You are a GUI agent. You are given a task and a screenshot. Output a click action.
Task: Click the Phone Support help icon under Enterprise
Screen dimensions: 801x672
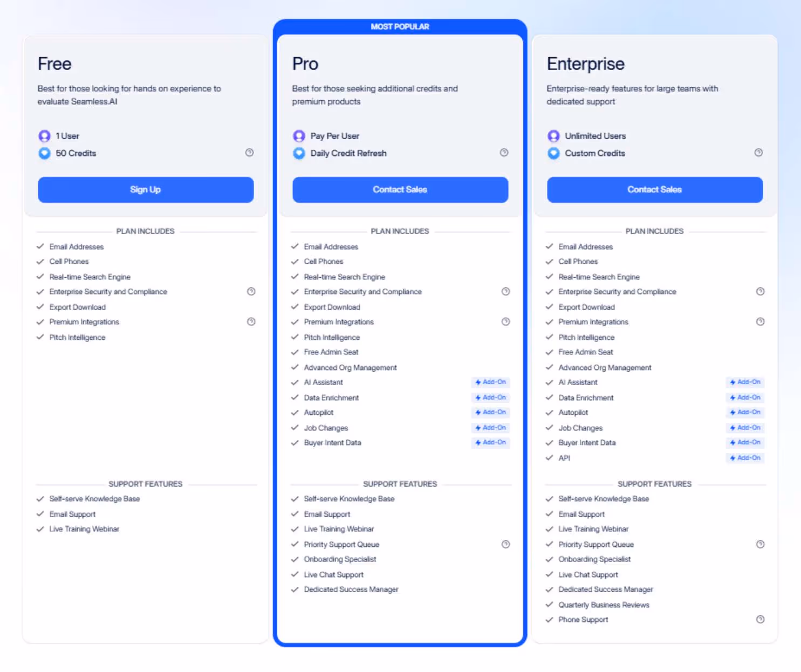click(x=761, y=619)
